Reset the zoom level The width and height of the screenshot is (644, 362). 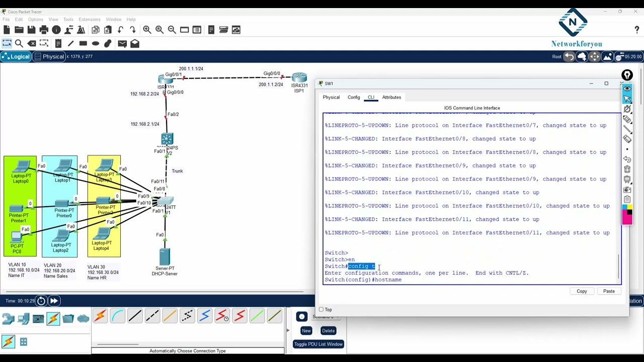pyautogui.click(x=159, y=30)
